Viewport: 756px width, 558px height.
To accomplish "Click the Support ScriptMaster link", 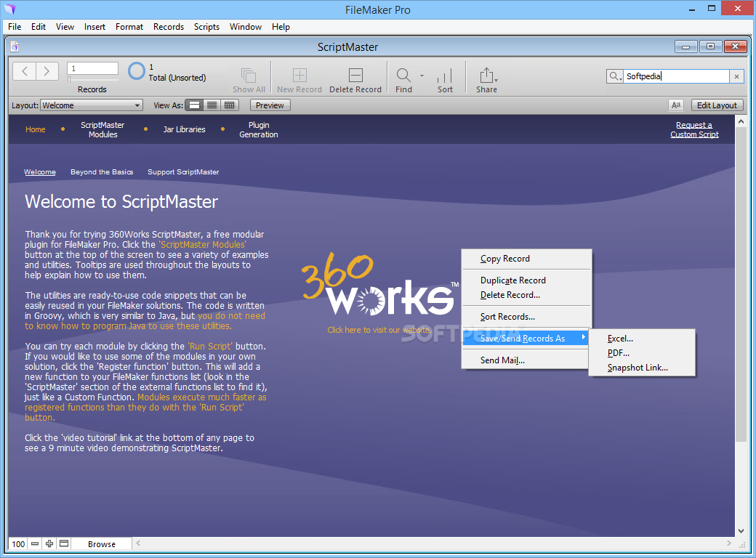I will tap(183, 172).
